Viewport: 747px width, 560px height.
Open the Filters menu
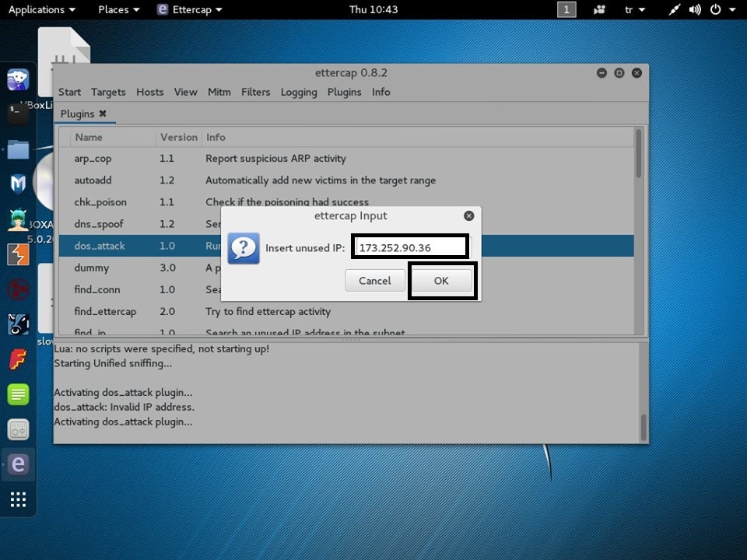point(255,92)
